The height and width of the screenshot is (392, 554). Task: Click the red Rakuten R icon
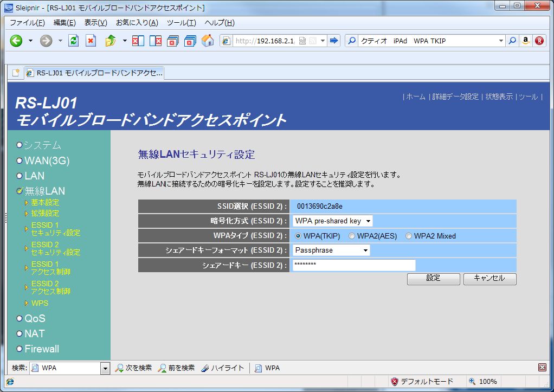click(x=539, y=41)
